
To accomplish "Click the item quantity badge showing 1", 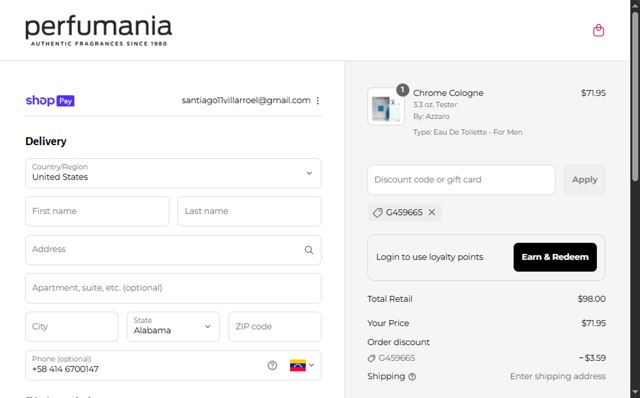I will 402,90.
